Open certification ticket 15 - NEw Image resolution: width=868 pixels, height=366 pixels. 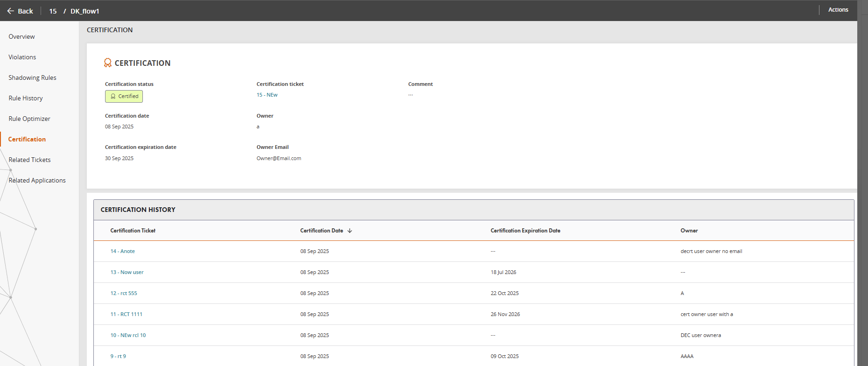[x=267, y=95]
